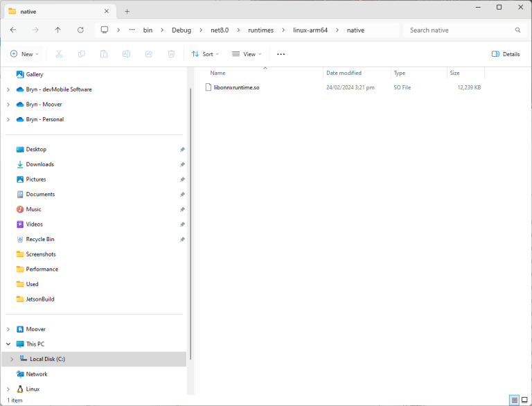532x406 pixels.
Task: Expand the Local Disk (C:) tree node
Action: tap(12, 359)
